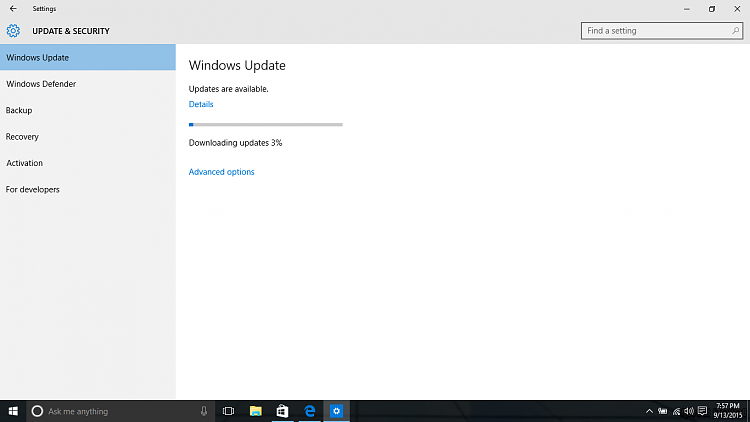Open the clock showing 7:57 PM
The image size is (750, 422).
point(728,411)
